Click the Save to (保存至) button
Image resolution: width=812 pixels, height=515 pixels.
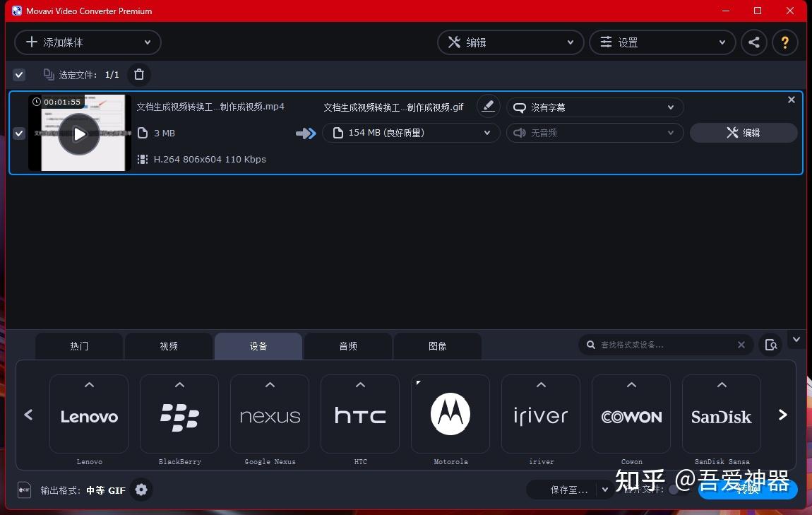(x=563, y=490)
